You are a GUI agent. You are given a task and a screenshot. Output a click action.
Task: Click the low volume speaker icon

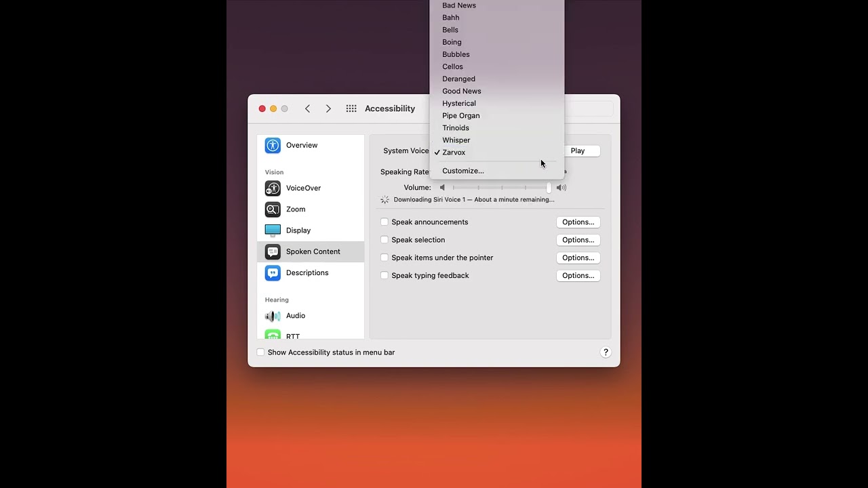[442, 188]
